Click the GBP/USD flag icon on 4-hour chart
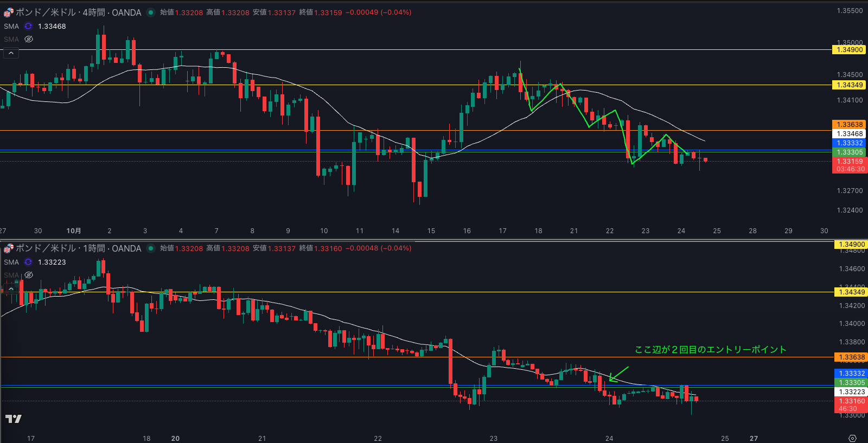The image size is (868, 443). [9, 12]
